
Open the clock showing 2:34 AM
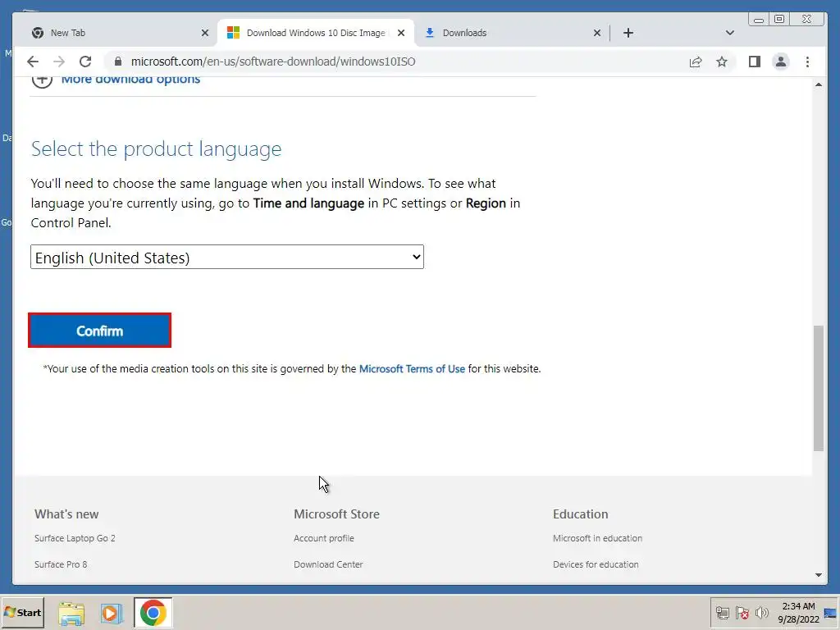798,612
